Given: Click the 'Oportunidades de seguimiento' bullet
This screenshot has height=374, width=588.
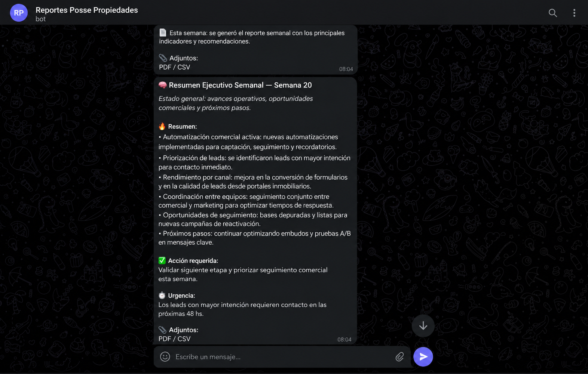Looking at the screenshot, I should point(253,219).
